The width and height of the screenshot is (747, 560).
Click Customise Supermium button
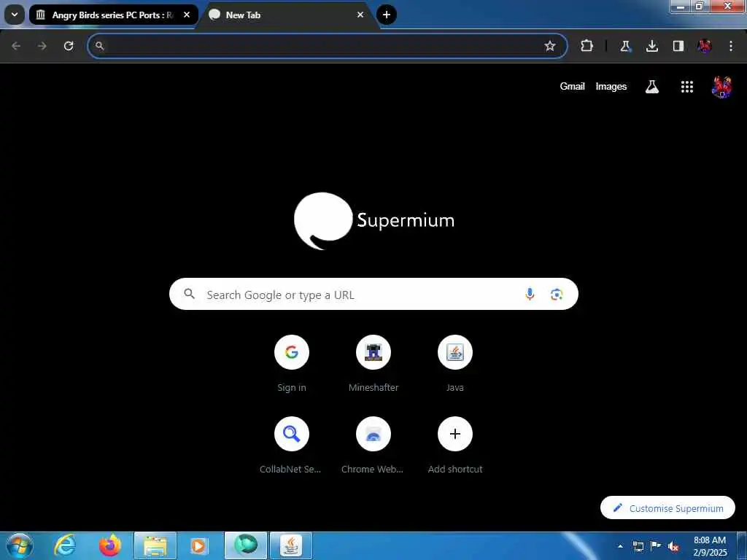[667, 508]
